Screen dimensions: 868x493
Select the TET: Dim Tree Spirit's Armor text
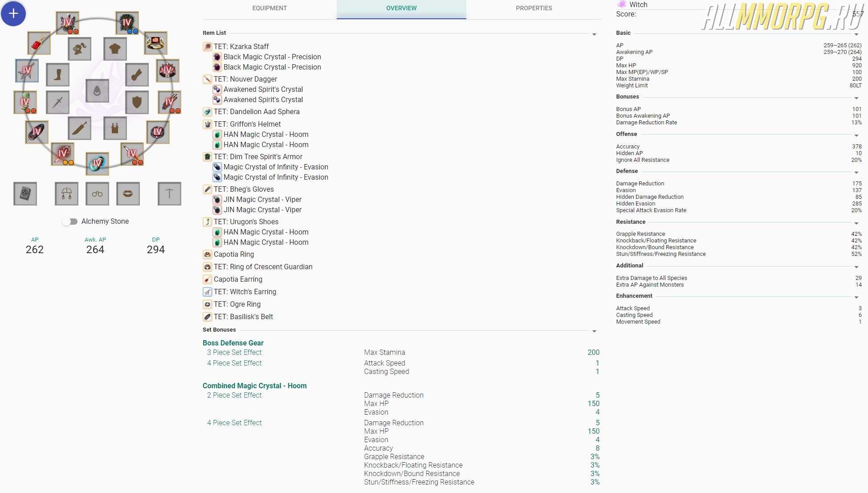tap(258, 156)
